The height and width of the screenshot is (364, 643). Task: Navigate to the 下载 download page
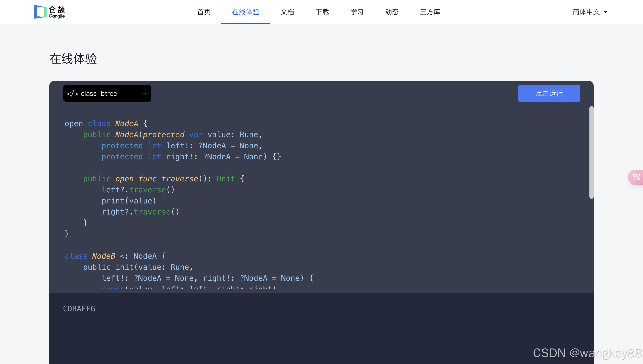322,12
